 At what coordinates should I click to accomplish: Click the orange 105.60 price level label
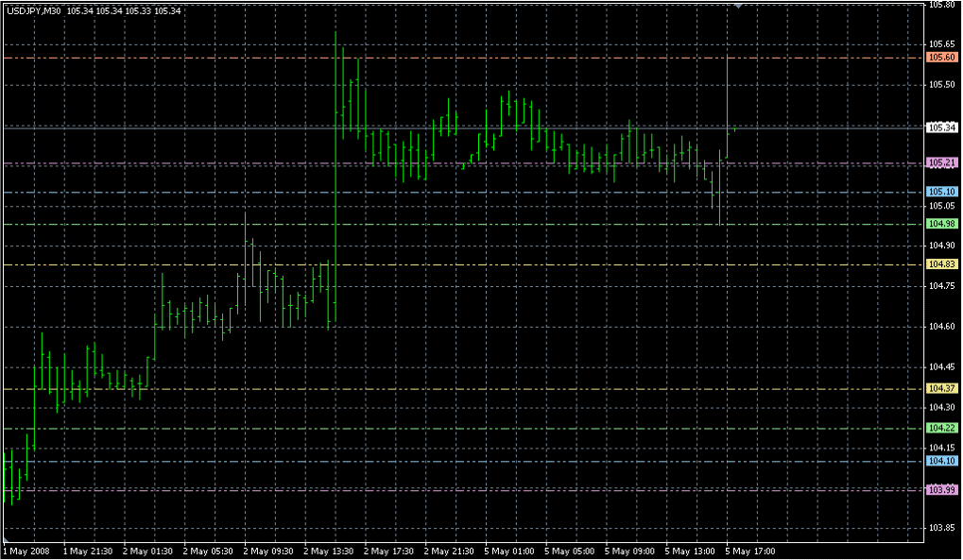pyautogui.click(x=940, y=58)
